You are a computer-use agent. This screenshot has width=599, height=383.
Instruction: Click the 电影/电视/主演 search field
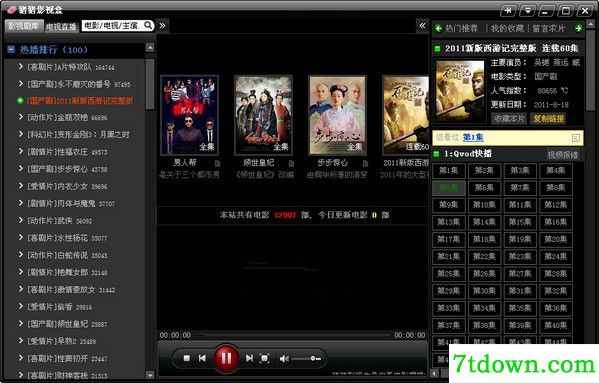tap(112, 26)
